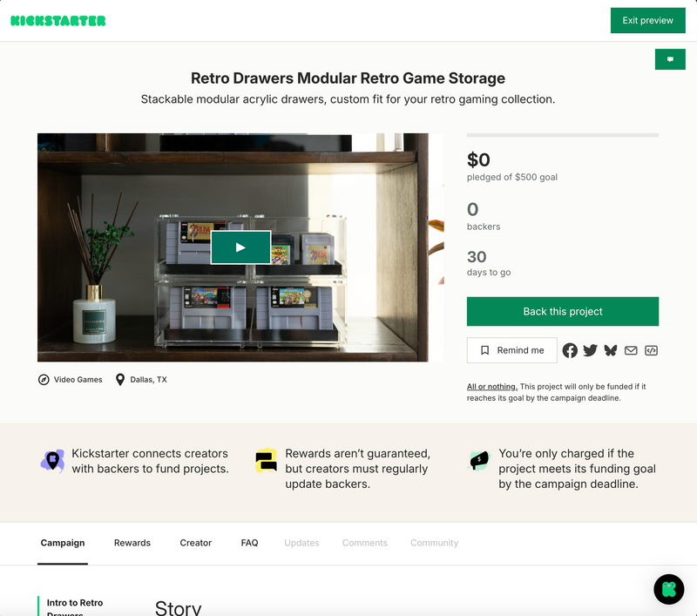Share project via Twitter bird icon
The image size is (697, 616).
tap(591, 350)
